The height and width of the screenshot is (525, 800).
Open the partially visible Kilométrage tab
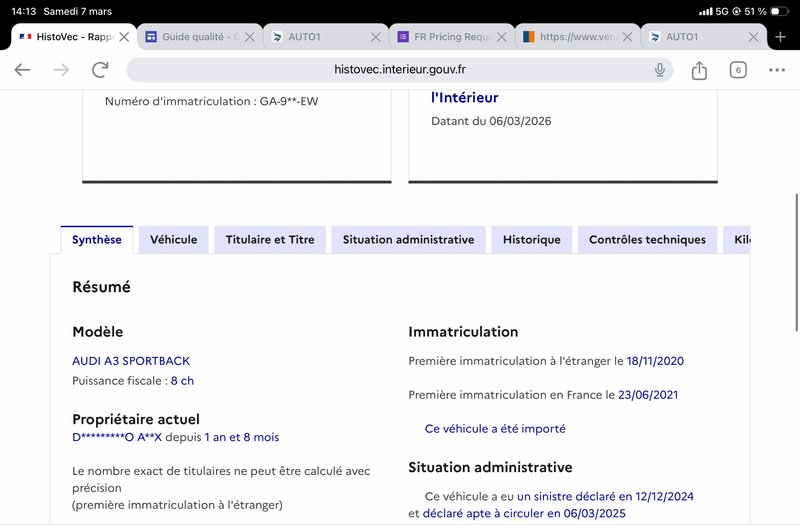[737, 240]
